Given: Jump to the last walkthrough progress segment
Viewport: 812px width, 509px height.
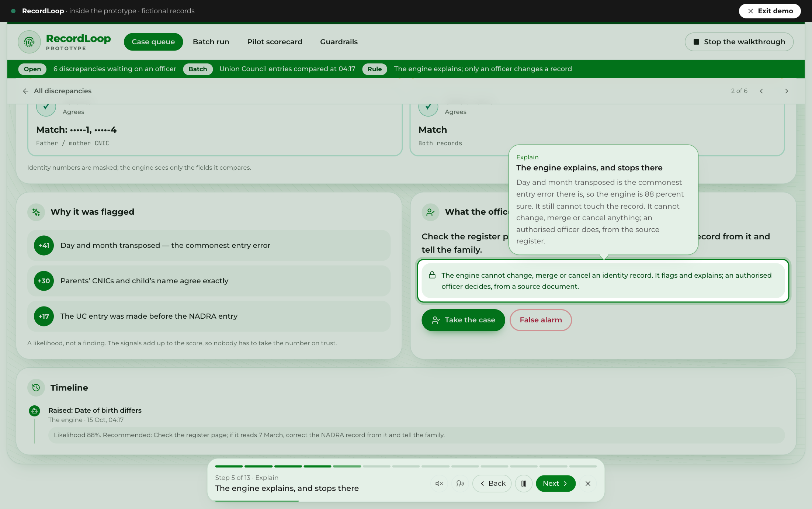Looking at the screenshot, I should click(583, 467).
